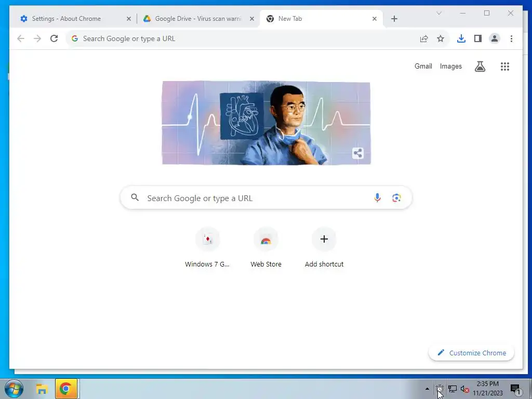The width and height of the screenshot is (532, 399).
Task: Show hidden system tray icons
Action: pyautogui.click(x=427, y=389)
